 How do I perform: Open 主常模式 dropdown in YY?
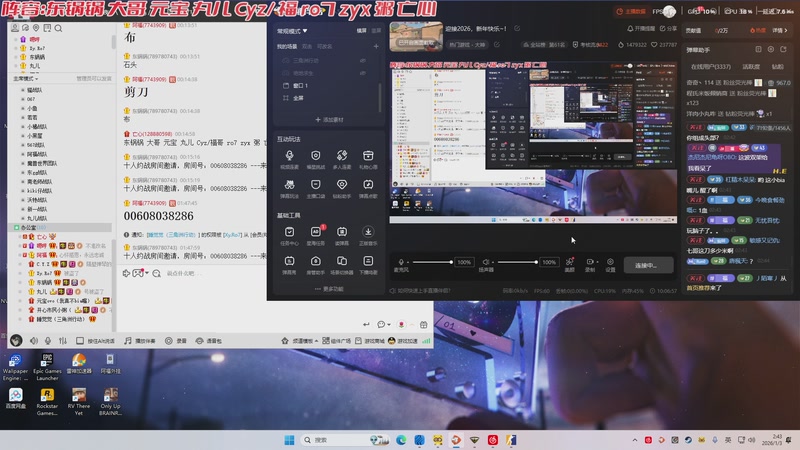coord(26,79)
